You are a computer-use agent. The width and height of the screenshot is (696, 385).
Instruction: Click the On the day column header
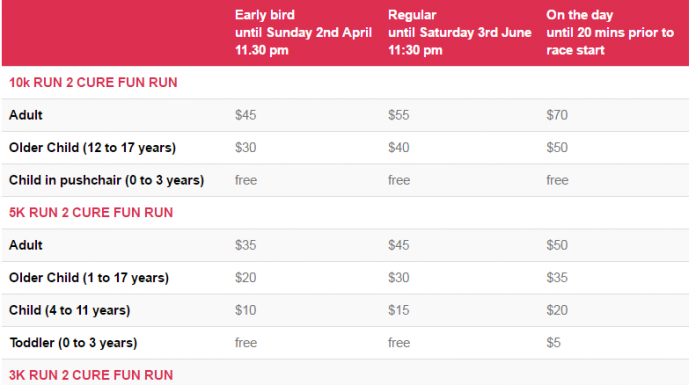click(x=610, y=32)
